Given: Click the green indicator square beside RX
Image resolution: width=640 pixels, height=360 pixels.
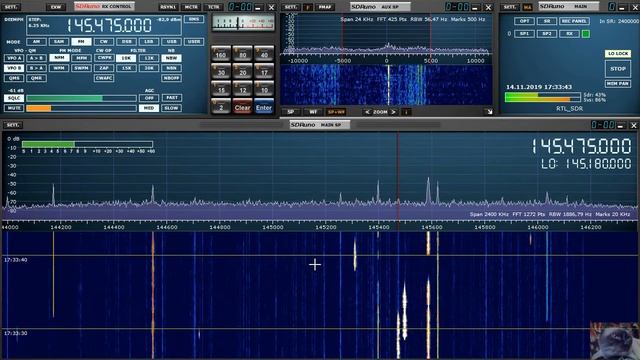Looking at the screenshot, I should [586, 34].
